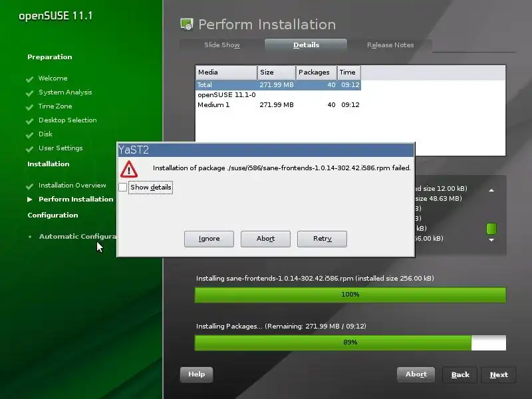Click the arrow marker beside Perform Installation

[30, 199]
